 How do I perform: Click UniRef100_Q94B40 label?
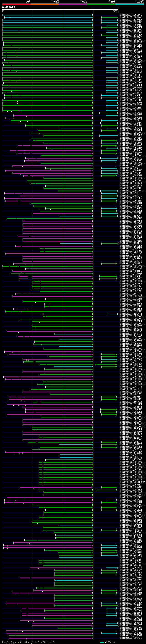coord(131,442)
